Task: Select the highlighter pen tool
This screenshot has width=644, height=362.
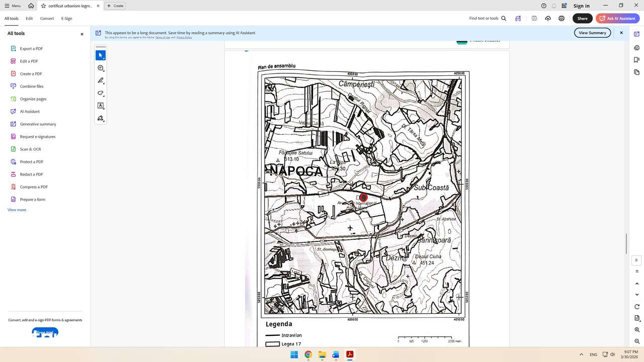Action: click(101, 80)
